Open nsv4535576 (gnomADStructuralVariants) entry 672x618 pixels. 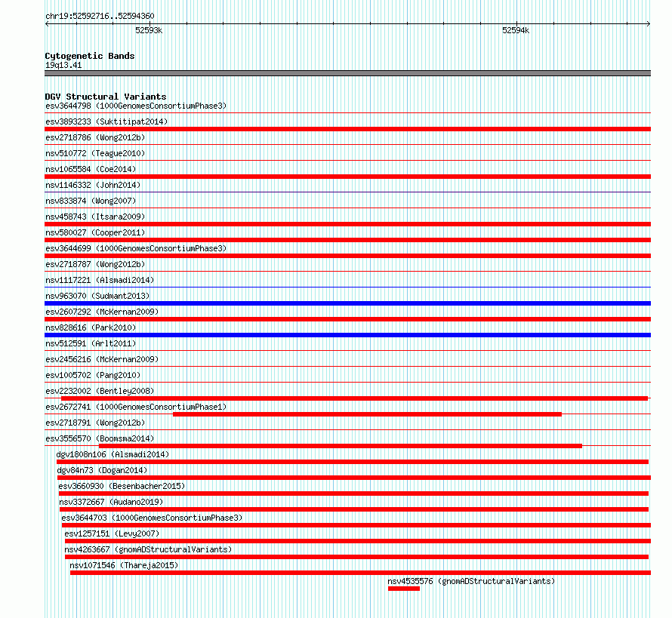click(471, 581)
